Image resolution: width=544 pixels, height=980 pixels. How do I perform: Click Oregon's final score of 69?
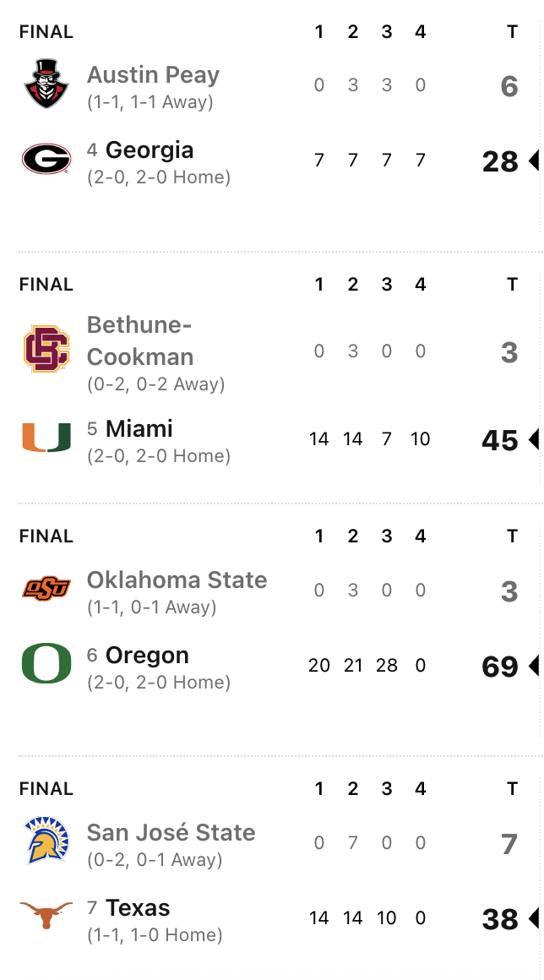(x=499, y=667)
